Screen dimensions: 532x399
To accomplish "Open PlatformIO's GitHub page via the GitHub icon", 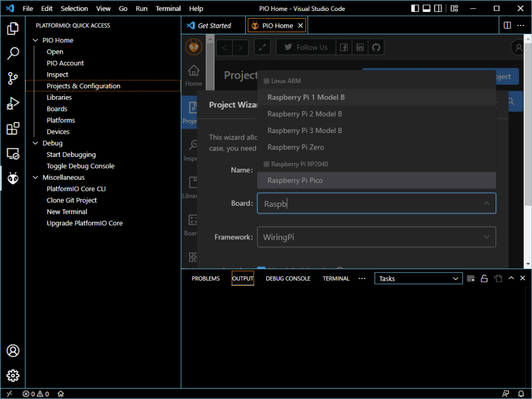I will [376, 47].
